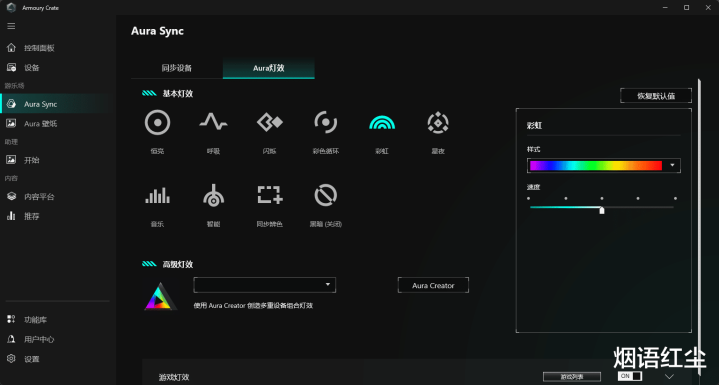Select the 智能 smart effect icon
719x385 pixels.
pyautogui.click(x=213, y=195)
